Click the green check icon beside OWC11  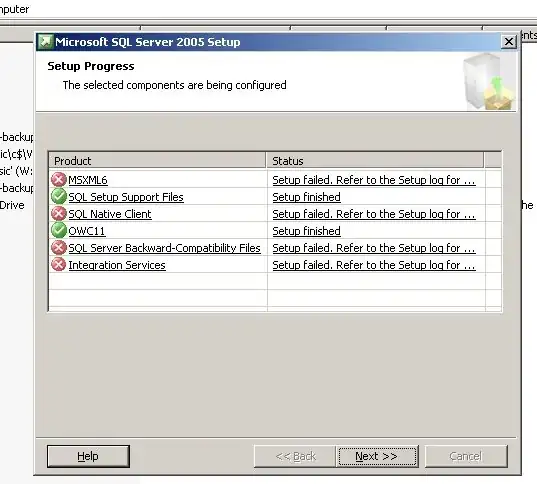click(x=59, y=230)
